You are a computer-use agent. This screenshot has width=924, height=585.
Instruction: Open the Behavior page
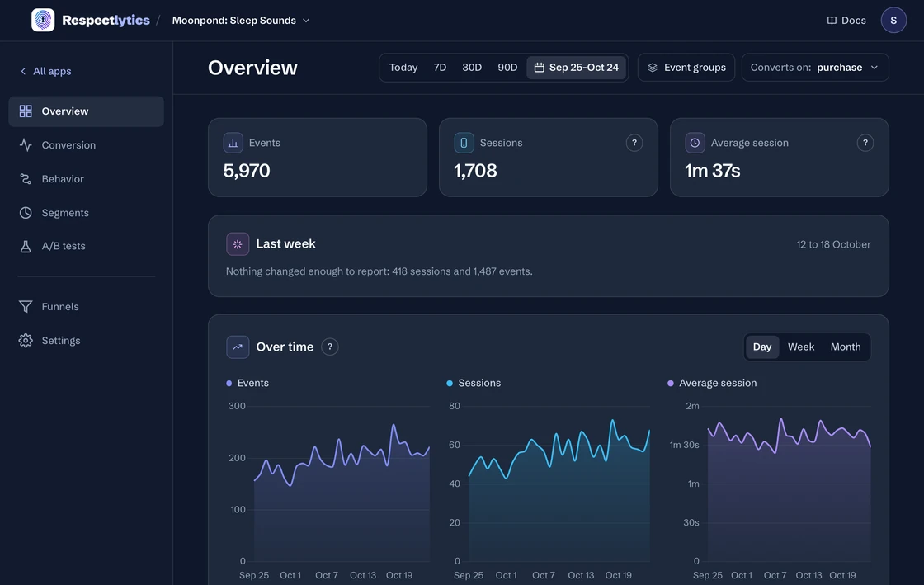[86, 179]
